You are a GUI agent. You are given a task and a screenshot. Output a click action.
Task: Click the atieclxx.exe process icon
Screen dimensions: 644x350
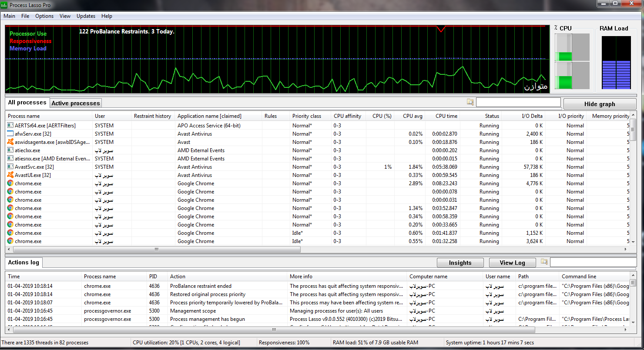pyautogui.click(x=10, y=150)
